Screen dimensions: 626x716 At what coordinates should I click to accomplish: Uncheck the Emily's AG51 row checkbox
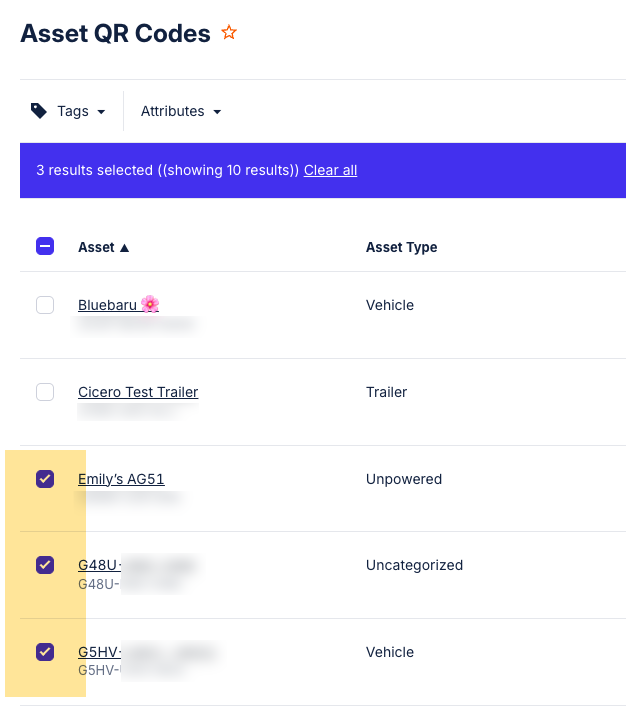[45, 479]
